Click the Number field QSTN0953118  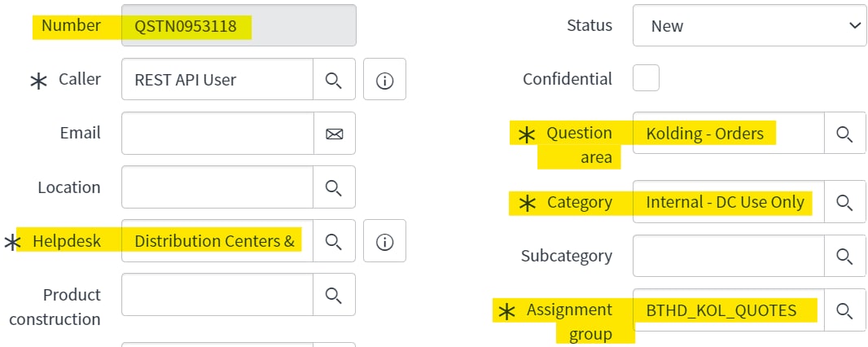(239, 25)
